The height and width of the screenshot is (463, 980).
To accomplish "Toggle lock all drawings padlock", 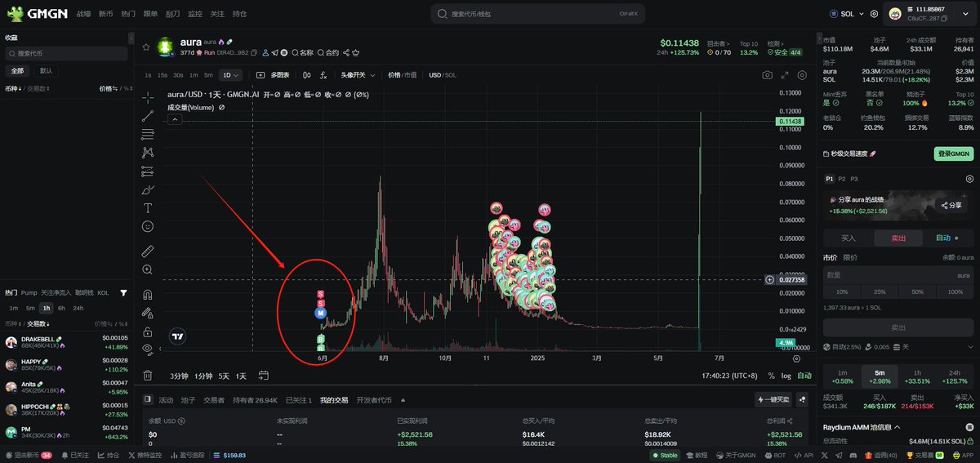I will coord(148,332).
